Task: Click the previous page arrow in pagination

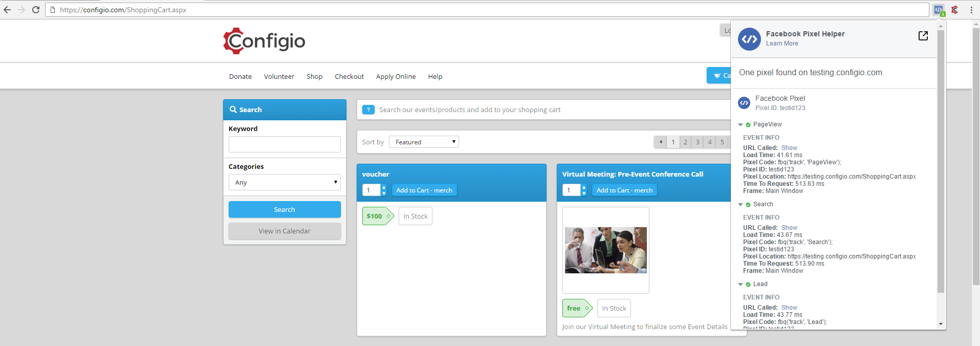Action: tap(661, 142)
